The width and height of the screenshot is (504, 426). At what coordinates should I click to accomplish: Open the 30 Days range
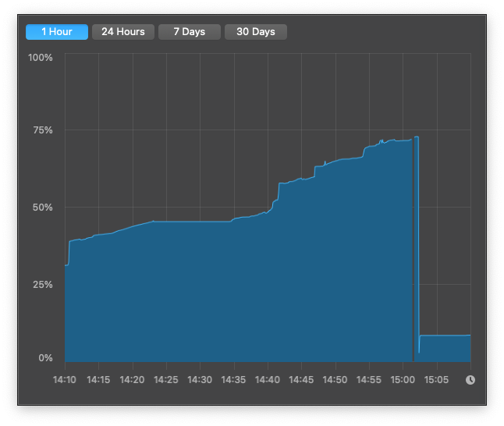pyautogui.click(x=256, y=32)
